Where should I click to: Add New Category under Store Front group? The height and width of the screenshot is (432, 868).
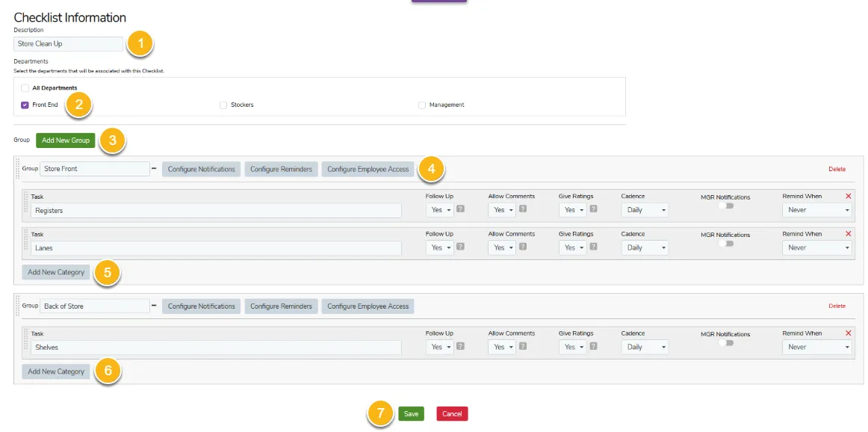(56, 272)
